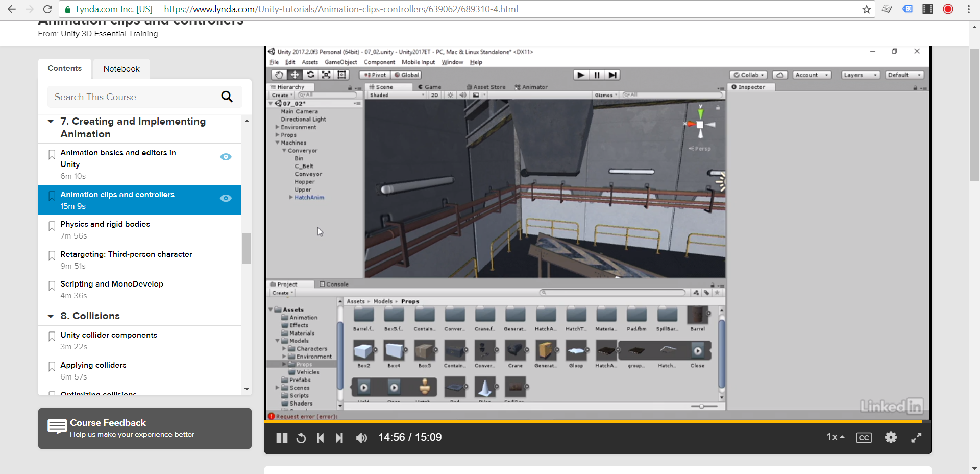The width and height of the screenshot is (980, 474).
Task: Open the Unity cloud services icon
Action: 780,75
